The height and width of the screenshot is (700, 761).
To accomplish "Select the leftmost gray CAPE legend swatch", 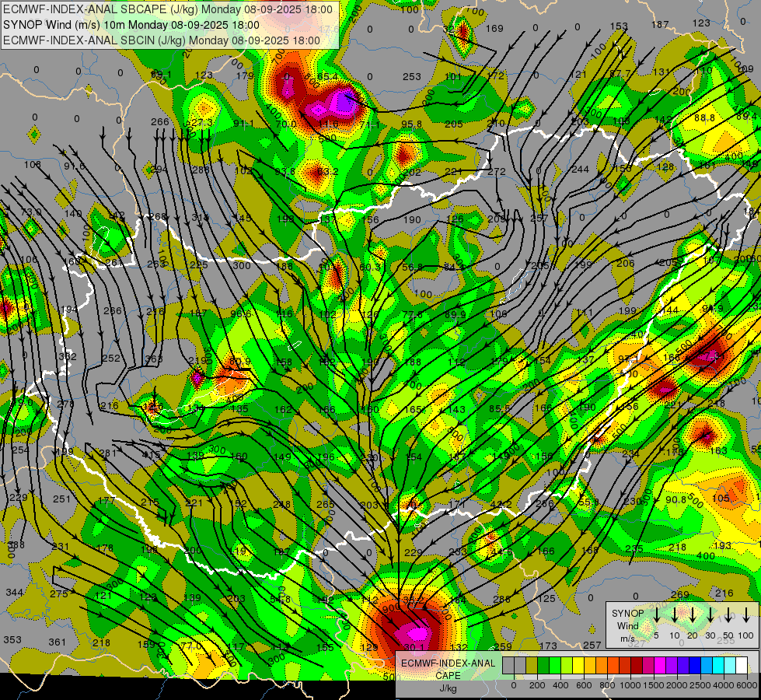I will pyautogui.click(x=508, y=666).
